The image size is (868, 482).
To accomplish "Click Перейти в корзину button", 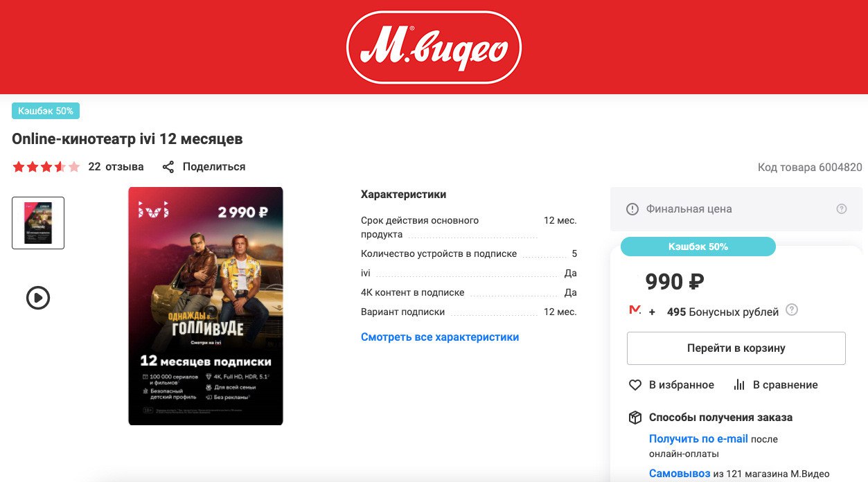I will point(736,348).
